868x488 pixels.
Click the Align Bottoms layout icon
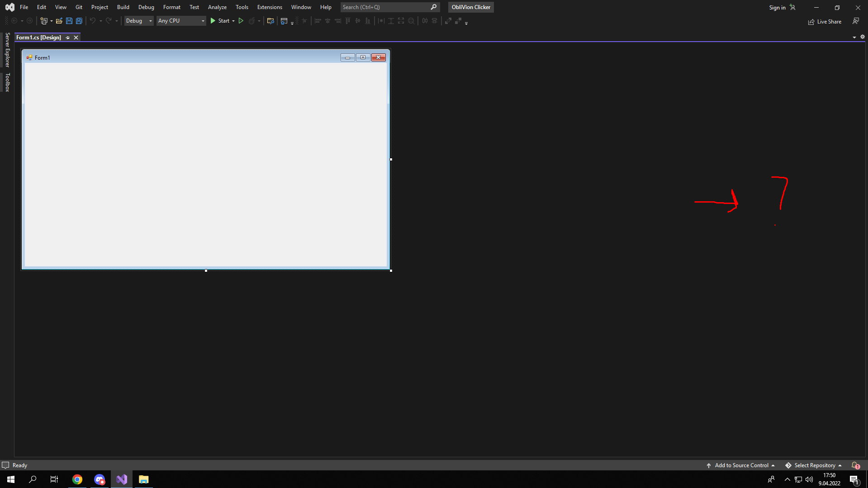367,21
